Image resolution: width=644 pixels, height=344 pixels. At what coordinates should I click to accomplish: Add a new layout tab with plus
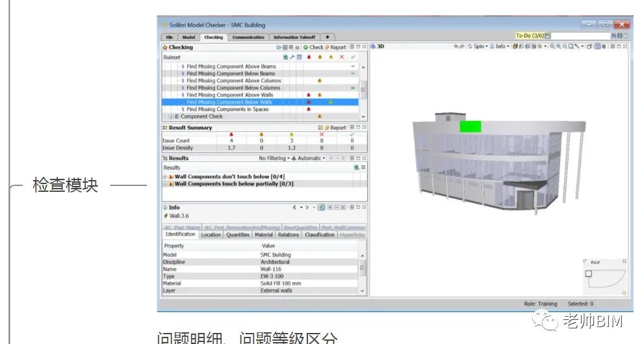pos(328,37)
